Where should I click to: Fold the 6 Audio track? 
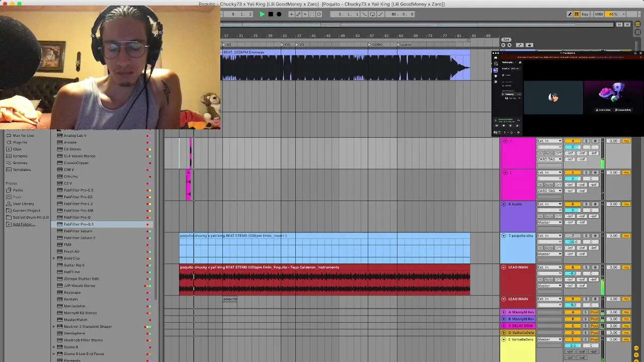click(x=504, y=204)
